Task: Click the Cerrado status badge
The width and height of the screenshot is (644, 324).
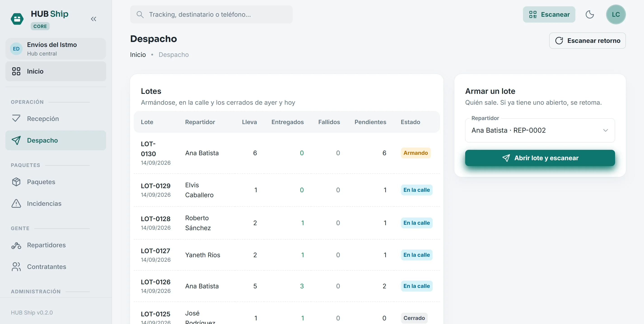Action: tap(414, 318)
